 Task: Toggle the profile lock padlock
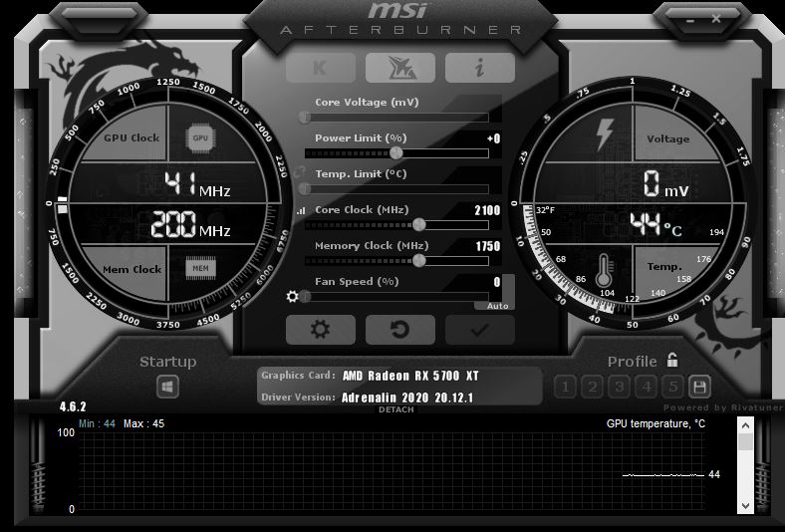point(672,361)
